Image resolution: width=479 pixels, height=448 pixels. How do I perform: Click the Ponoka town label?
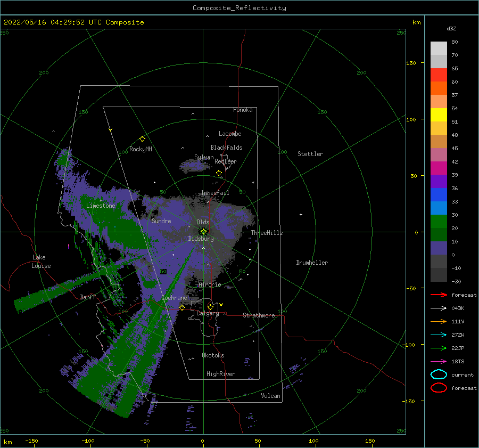(x=243, y=110)
